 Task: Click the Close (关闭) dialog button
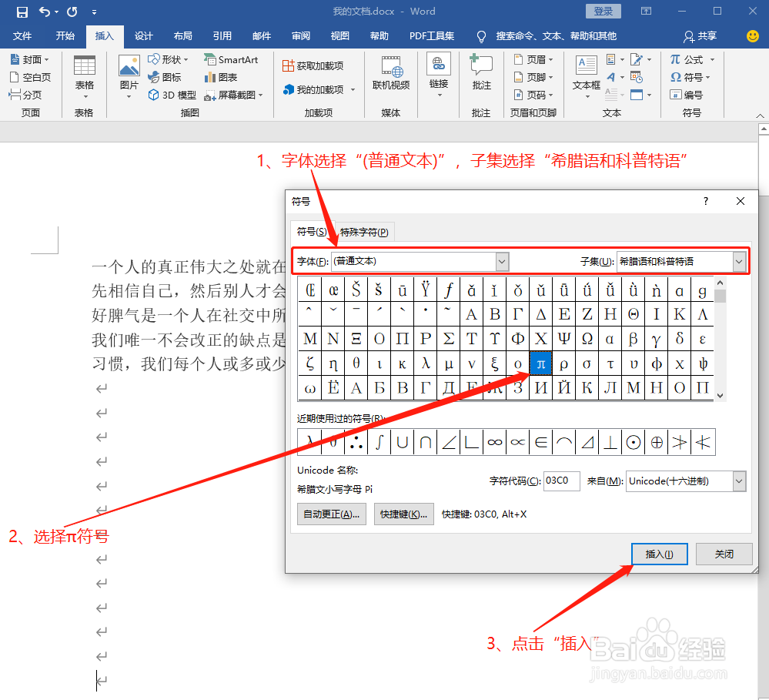pyautogui.click(x=724, y=554)
